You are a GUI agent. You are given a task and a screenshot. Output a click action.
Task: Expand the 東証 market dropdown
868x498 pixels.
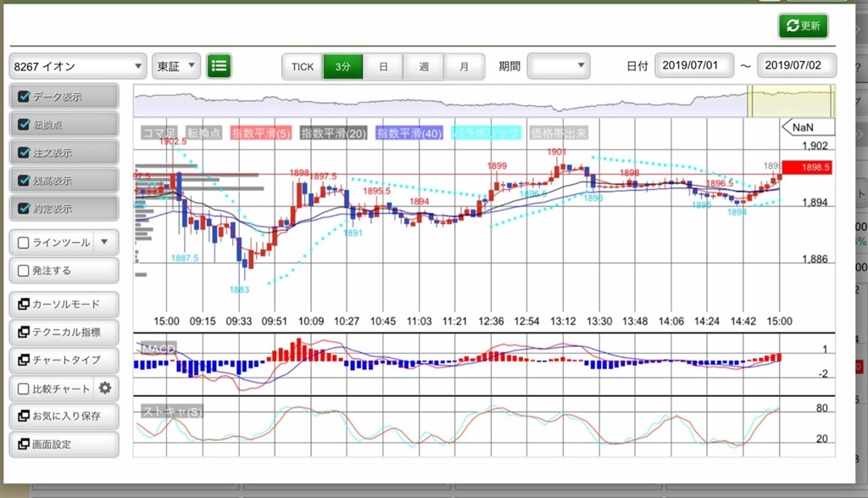pyautogui.click(x=176, y=66)
